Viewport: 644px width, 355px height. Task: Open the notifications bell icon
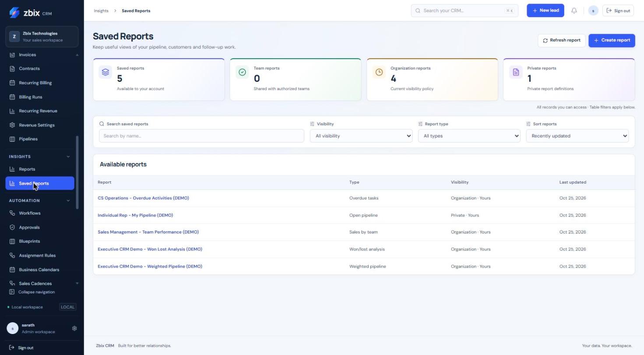pyautogui.click(x=574, y=10)
